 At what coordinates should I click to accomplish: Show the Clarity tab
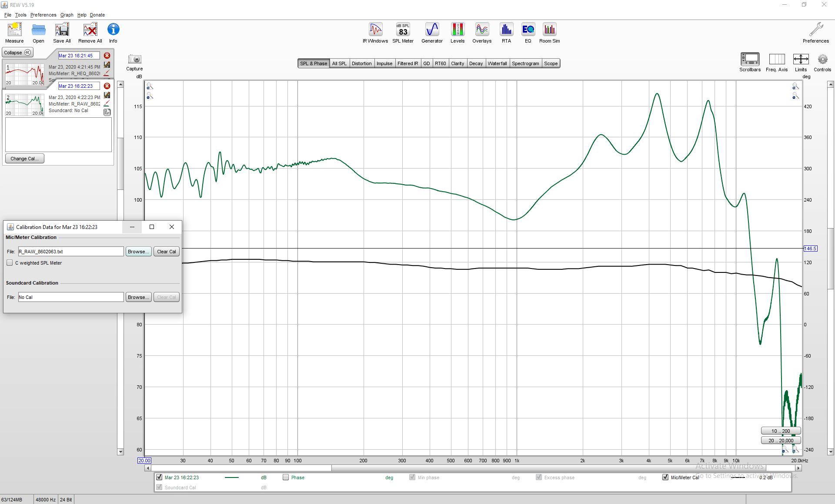pyautogui.click(x=458, y=63)
